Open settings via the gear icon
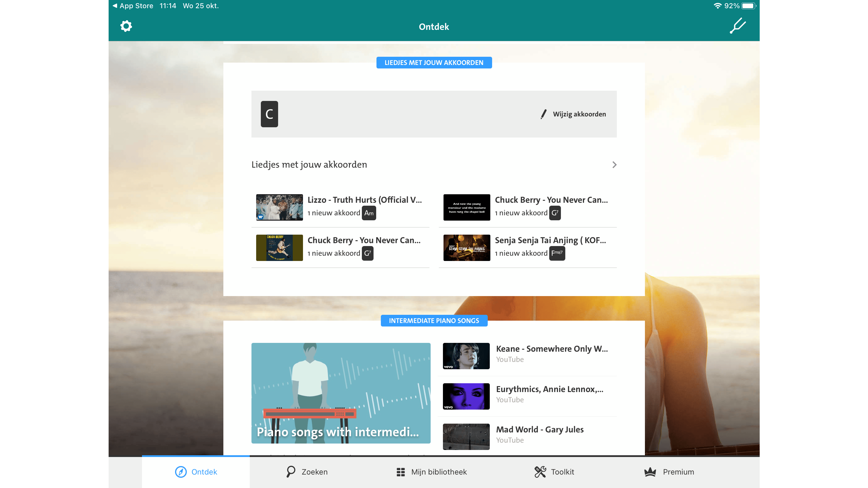The image size is (868, 488). pos(126,26)
